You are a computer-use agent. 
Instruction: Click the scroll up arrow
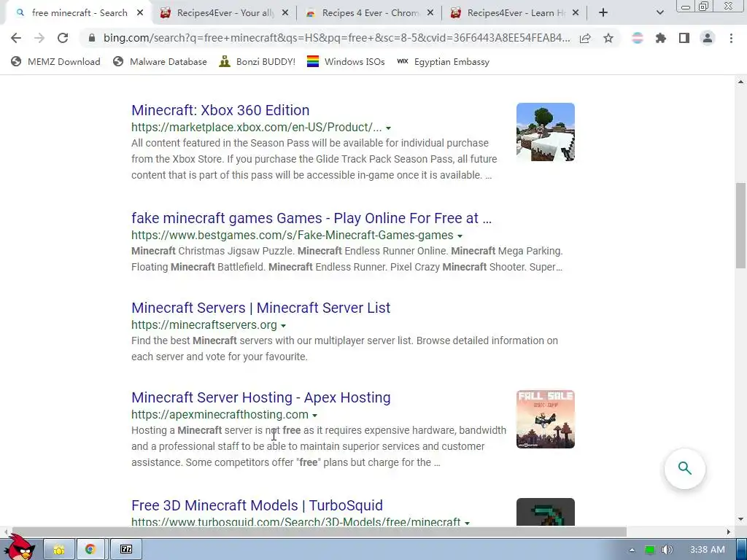tap(740, 82)
